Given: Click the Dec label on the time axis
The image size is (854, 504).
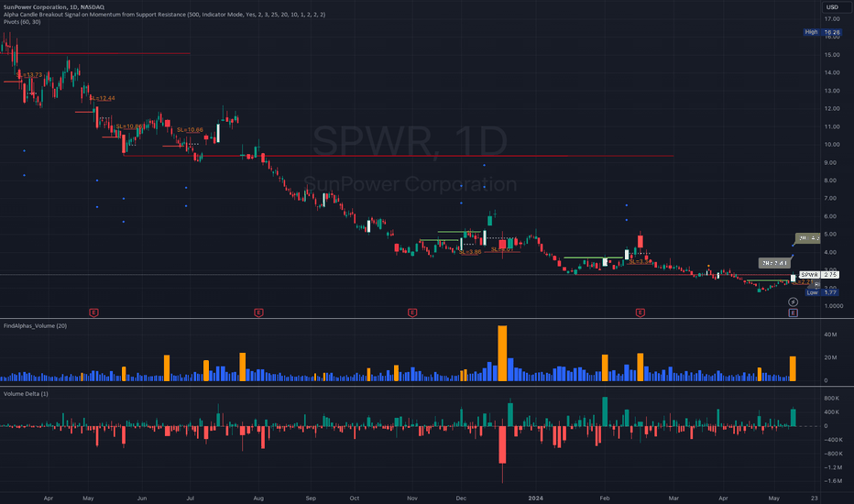Looking at the screenshot, I should 461,498.
